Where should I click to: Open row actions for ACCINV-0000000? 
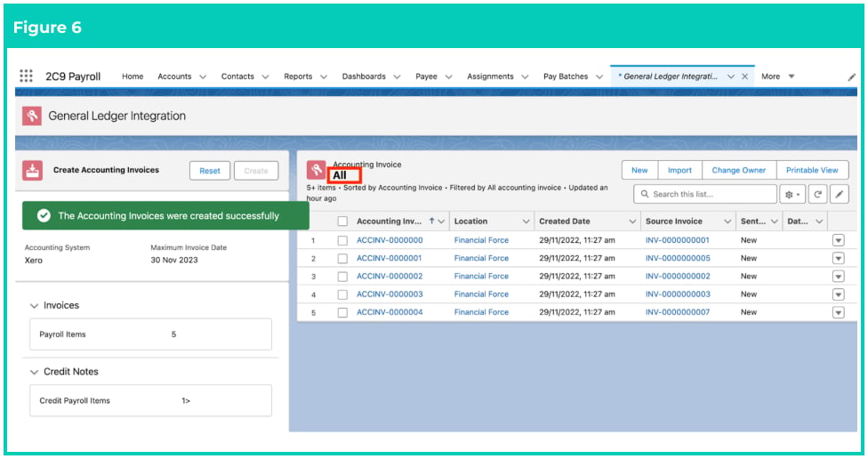coord(838,240)
